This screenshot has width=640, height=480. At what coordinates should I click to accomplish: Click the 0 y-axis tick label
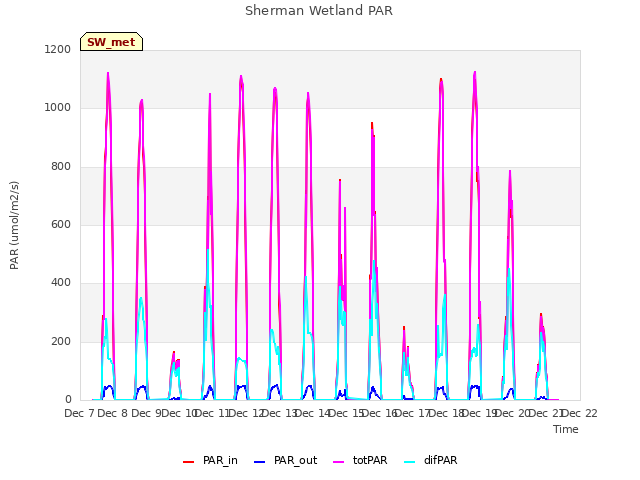click(x=68, y=399)
